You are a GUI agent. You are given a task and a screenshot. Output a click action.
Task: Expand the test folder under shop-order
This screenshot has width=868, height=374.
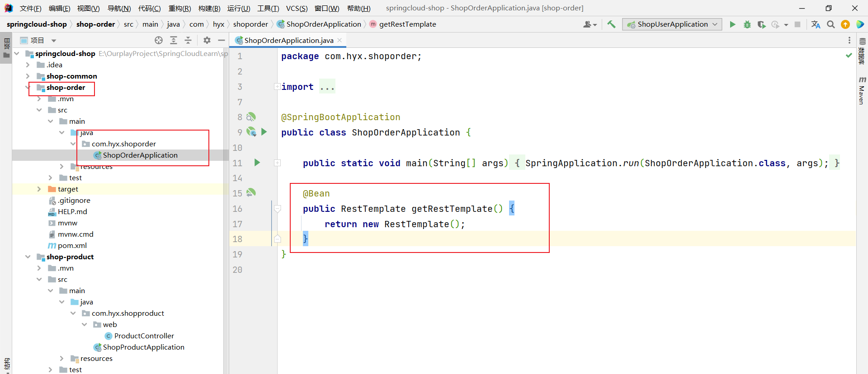50,178
